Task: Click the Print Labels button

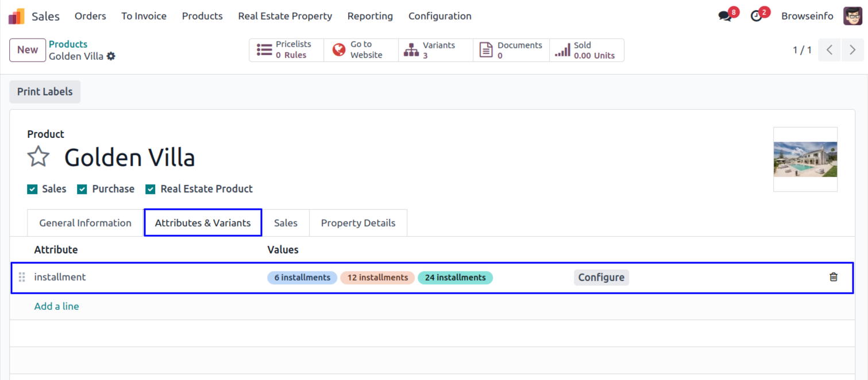Action: point(45,92)
